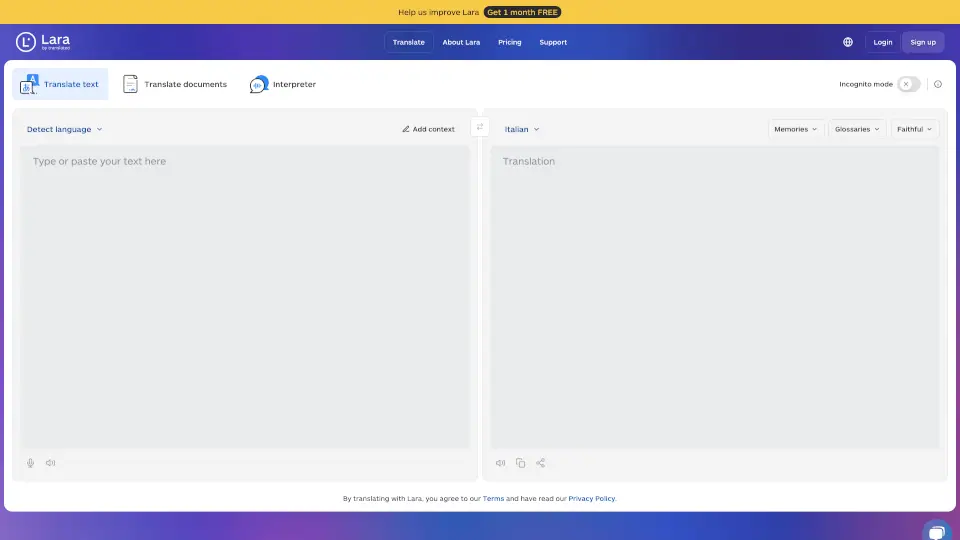Screen dimensions: 960x540
Task: Open the chat support widget
Action: (x=935, y=529)
